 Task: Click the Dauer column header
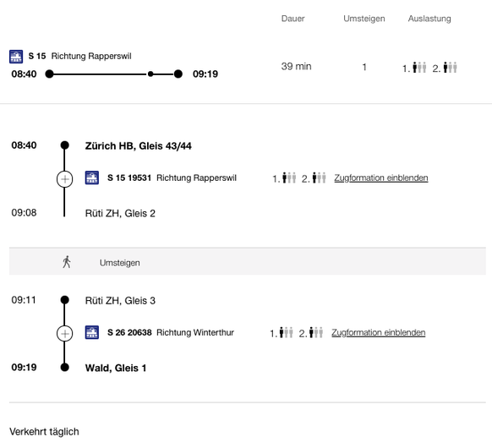(x=292, y=19)
